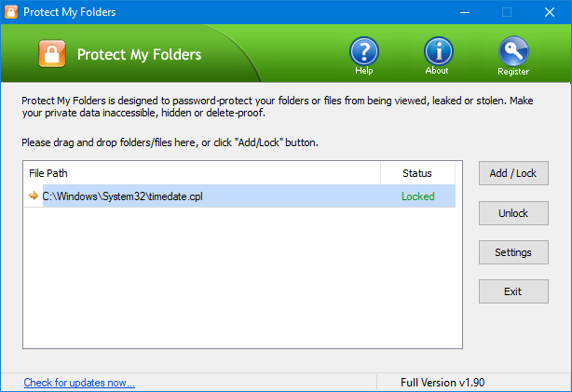Click the Unlock button
Image resolution: width=572 pixels, height=392 pixels.
[x=513, y=213]
